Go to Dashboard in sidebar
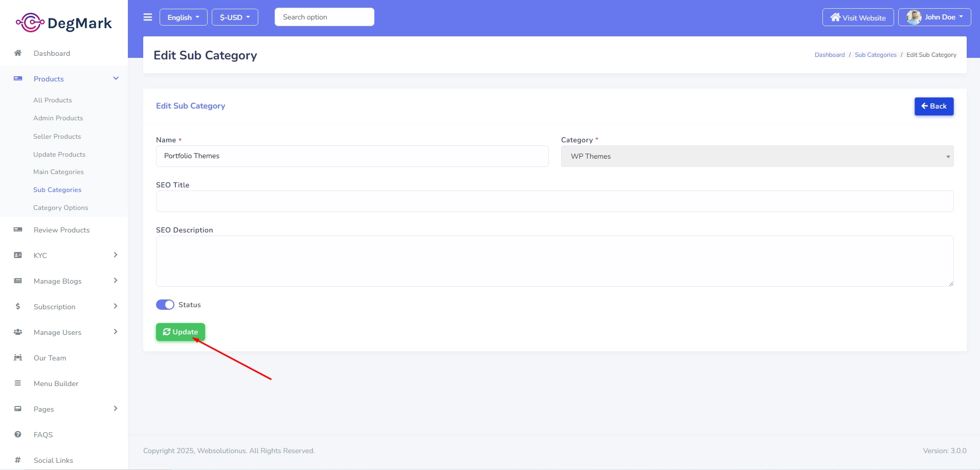The width and height of the screenshot is (980, 470). tap(52, 53)
